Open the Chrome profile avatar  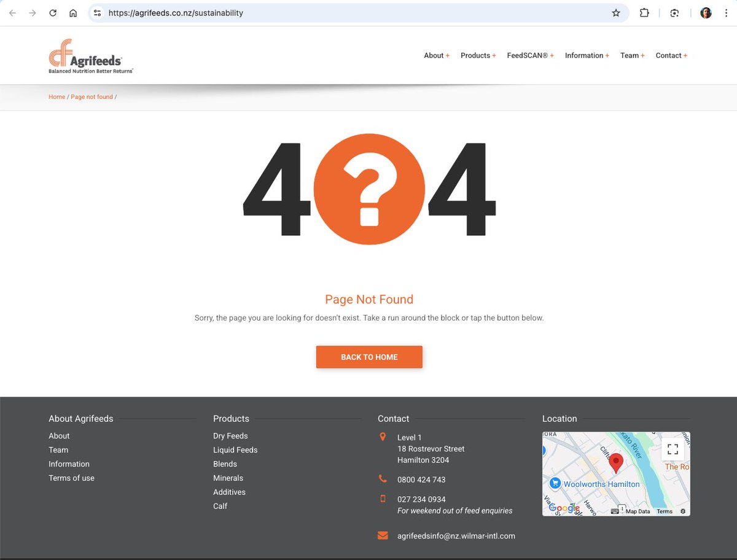(x=706, y=13)
